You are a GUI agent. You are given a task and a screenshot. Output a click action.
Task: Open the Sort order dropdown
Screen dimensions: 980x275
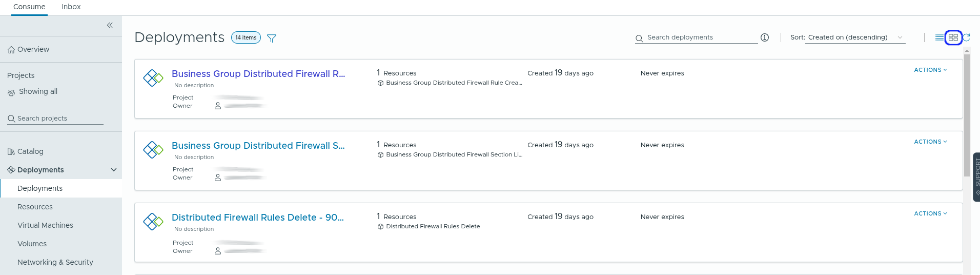(x=855, y=37)
